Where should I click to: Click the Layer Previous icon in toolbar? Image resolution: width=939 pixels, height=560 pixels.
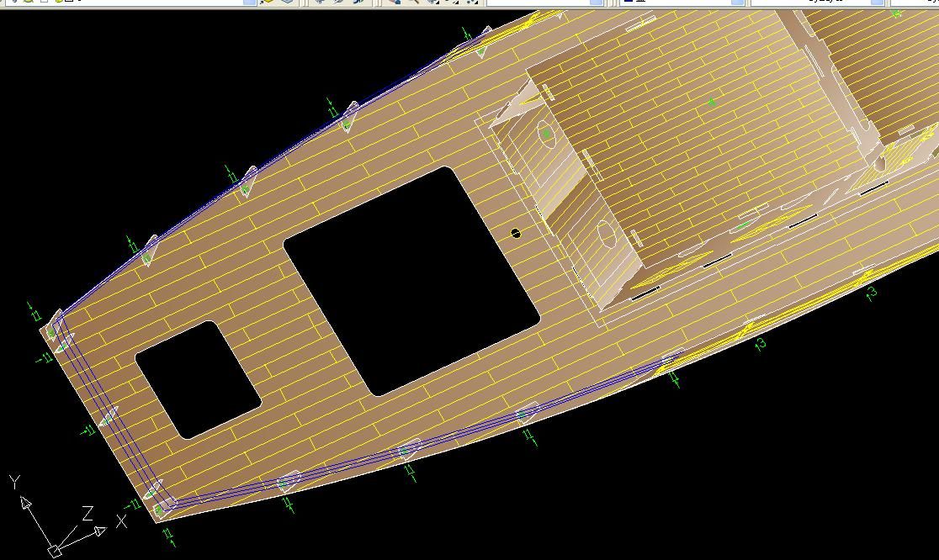(x=289, y=3)
